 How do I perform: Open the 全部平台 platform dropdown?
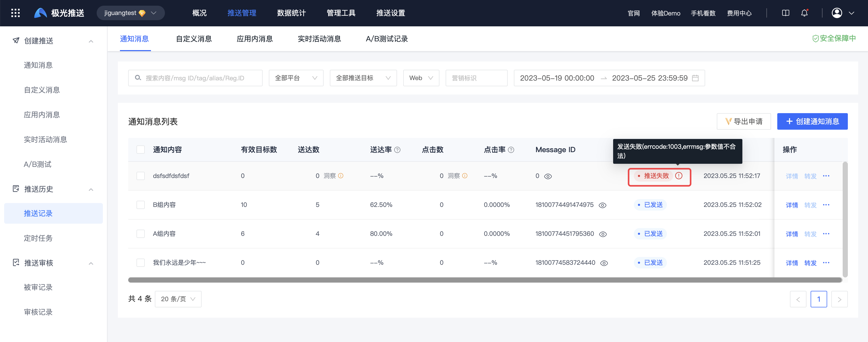[x=296, y=78]
